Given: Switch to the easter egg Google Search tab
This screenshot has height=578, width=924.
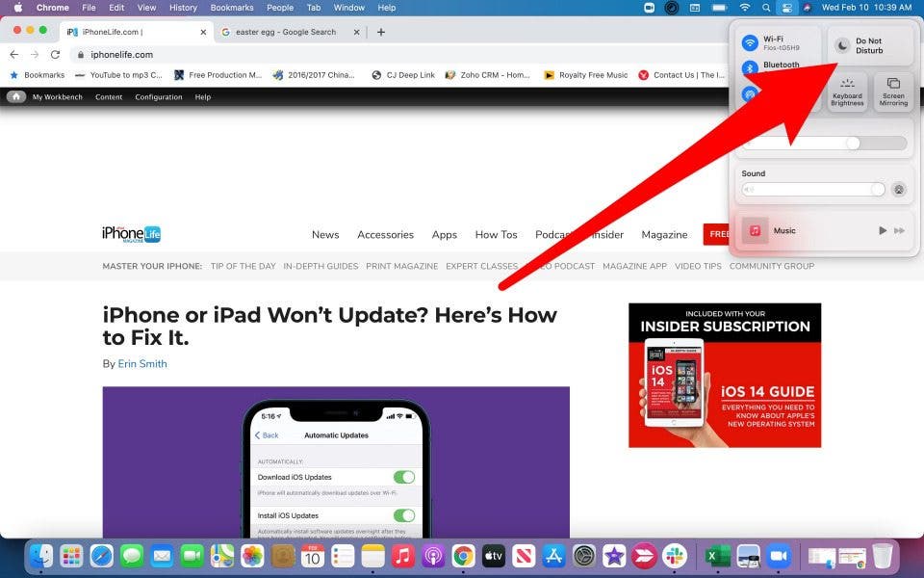Looking at the screenshot, I should (x=286, y=32).
